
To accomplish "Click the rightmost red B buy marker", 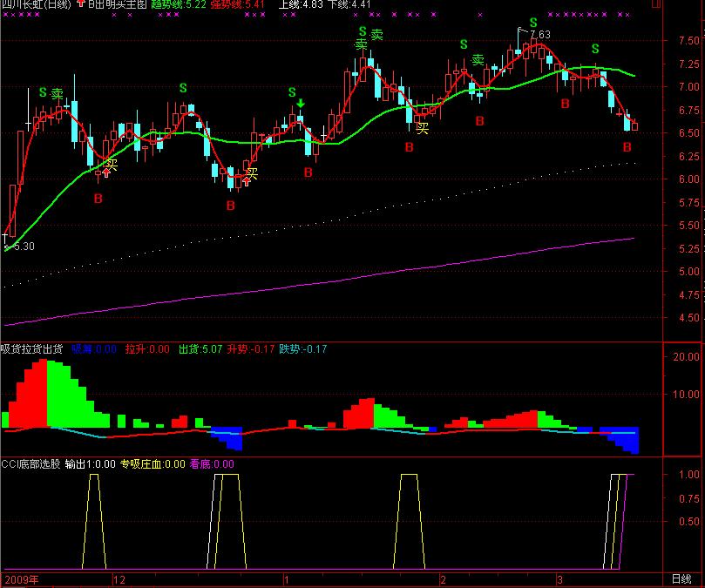I will point(626,147).
